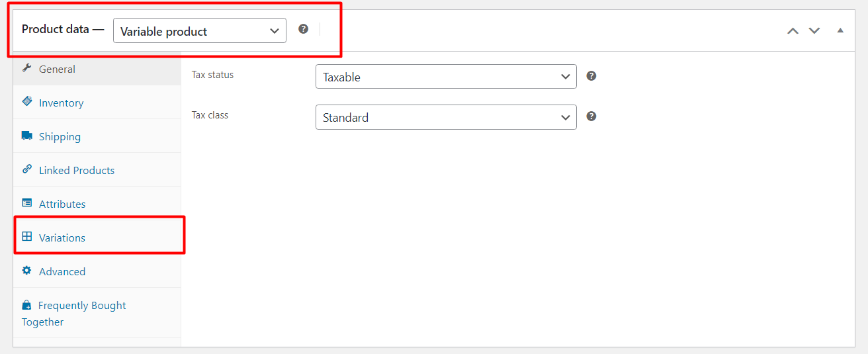Click the Inventory tag icon
Viewport: 868px width, 354px height.
[27, 102]
